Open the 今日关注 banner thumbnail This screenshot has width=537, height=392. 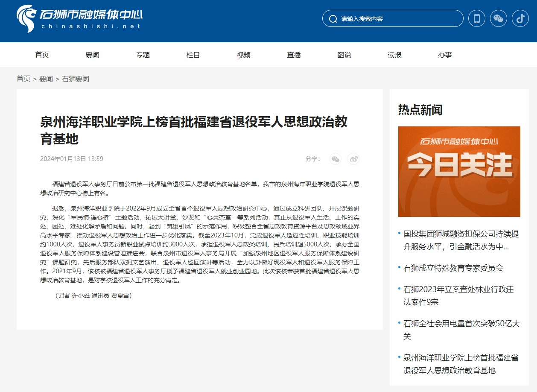click(x=459, y=172)
